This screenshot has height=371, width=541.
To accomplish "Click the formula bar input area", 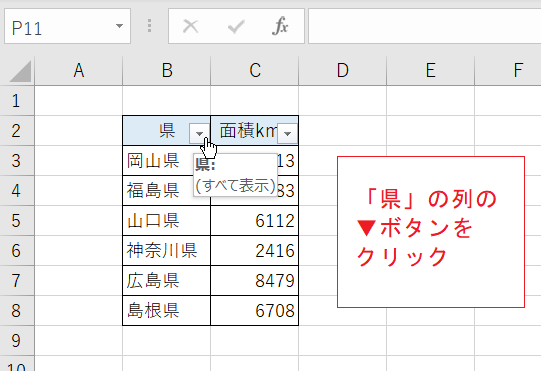I will 424,26.
